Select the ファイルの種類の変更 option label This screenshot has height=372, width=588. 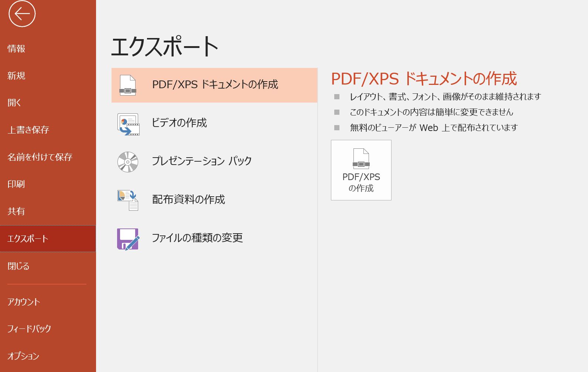click(198, 238)
